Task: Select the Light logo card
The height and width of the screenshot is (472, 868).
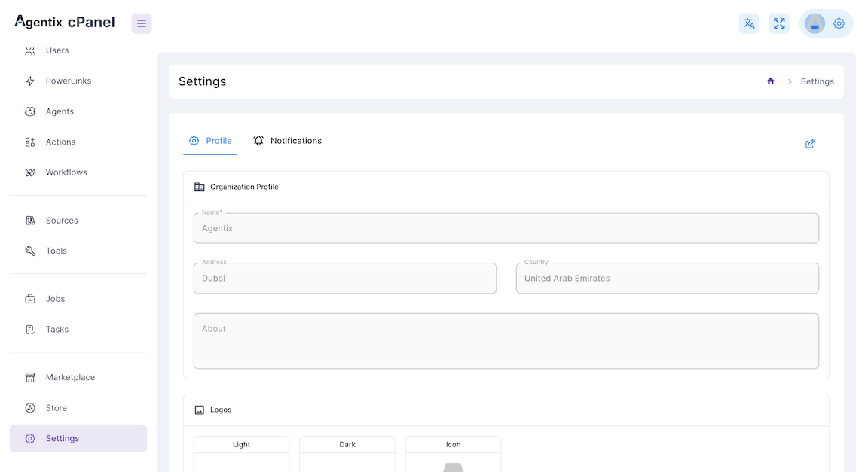Action: pyautogui.click(x=241, y=454)
